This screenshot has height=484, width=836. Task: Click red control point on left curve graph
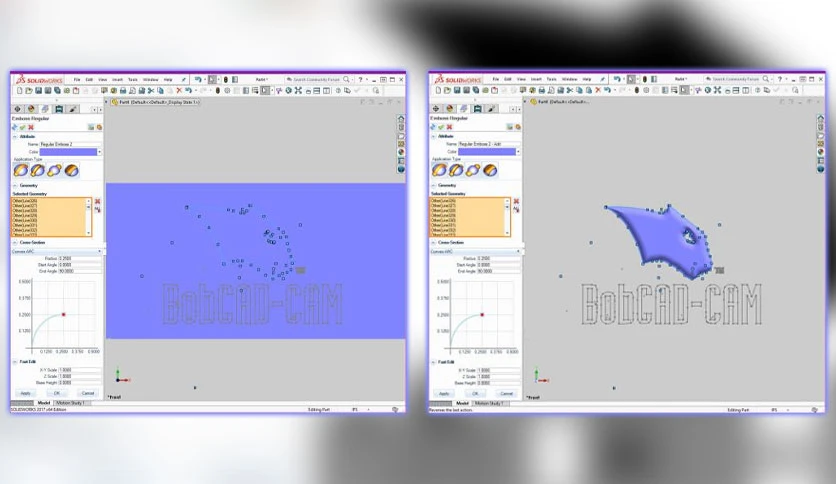63,314
